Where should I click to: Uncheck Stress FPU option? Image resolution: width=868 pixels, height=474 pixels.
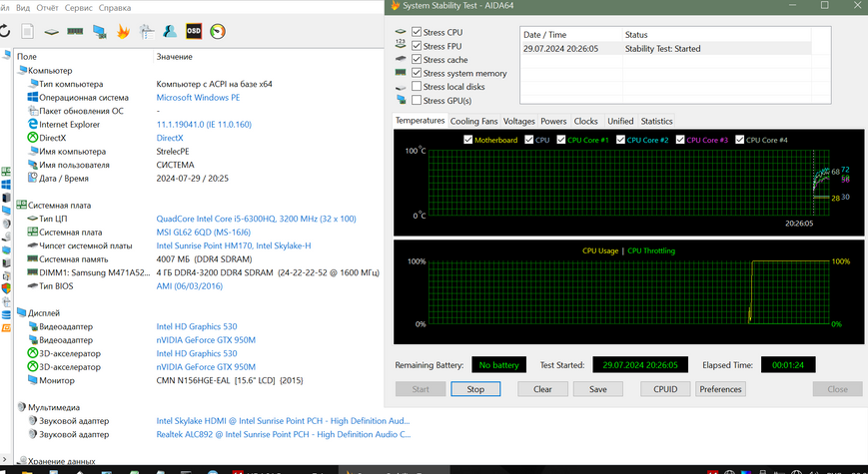click(x=417, y=46)
